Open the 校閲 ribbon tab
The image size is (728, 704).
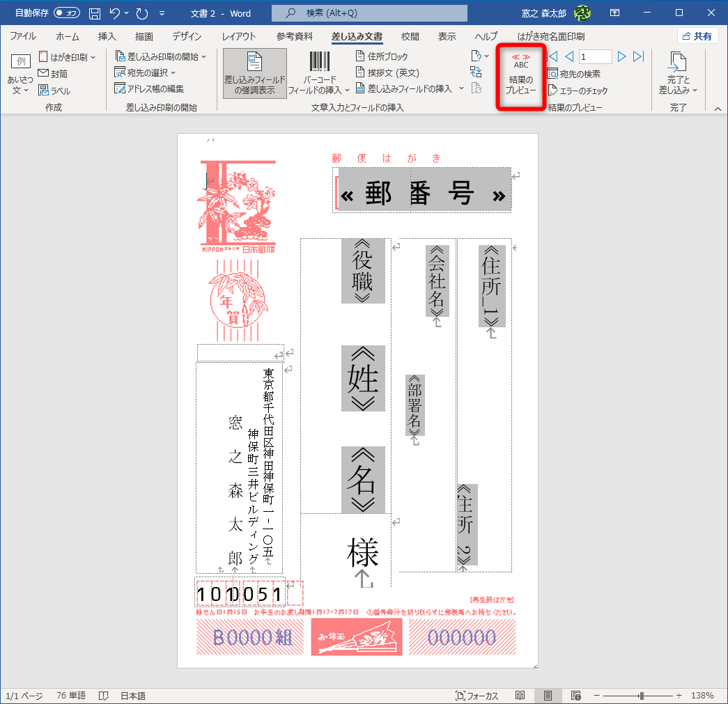(x=411, y=36)
